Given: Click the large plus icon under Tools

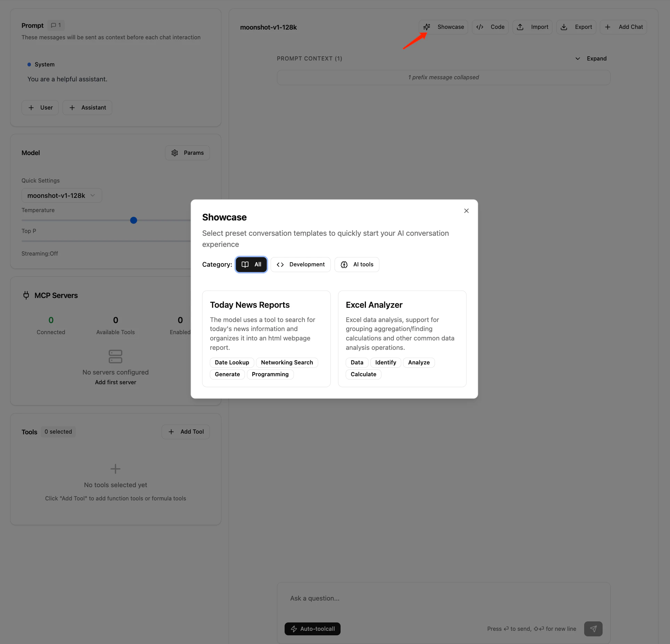Looking at the screenshot, I should [115, 469].
